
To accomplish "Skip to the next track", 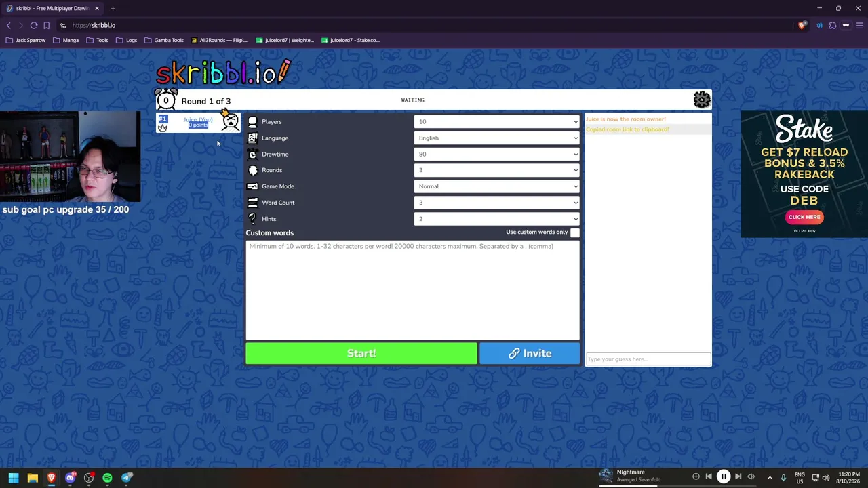I will [x=738, y=476].
